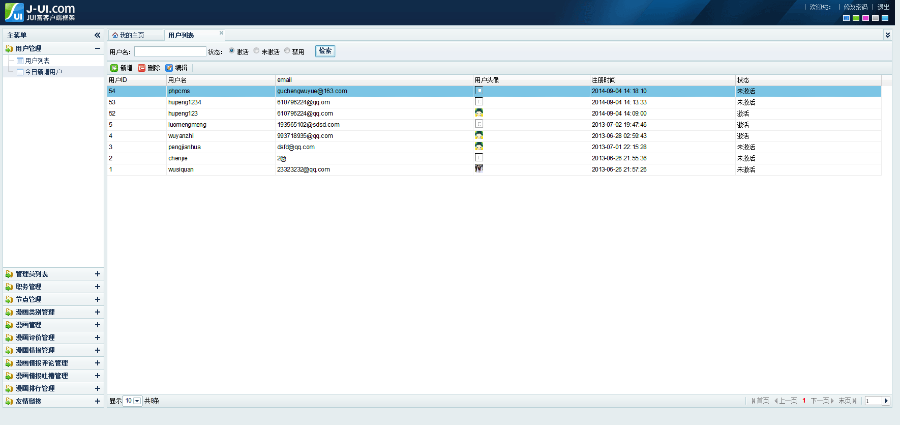Image resolution: width=900 pixels, height=425 pixels.
Task: Click username cell pengjianhua
Action: coord(185,146)
